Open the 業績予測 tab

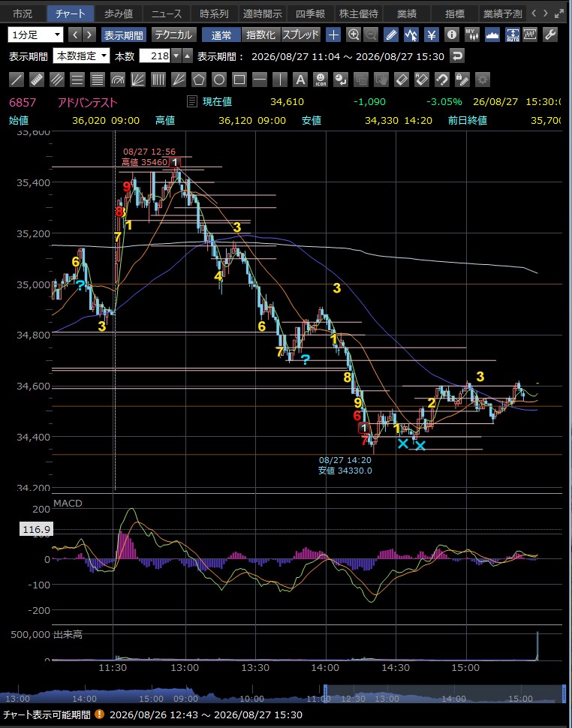pyautogui.click(x=502, y=14)
